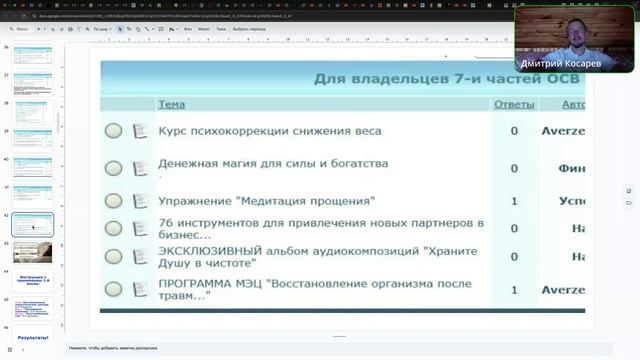
Task: Click the document icon beside '76 инструментов'
Action: click(x=140, y=229)
